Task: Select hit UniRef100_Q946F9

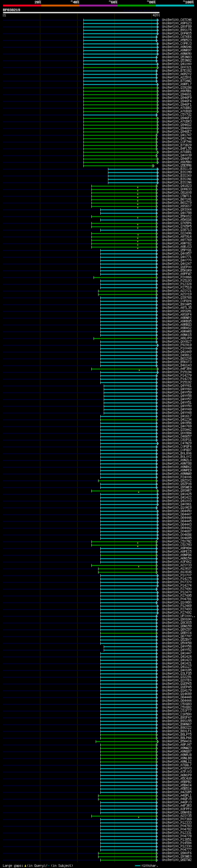Action: [177, 98]
